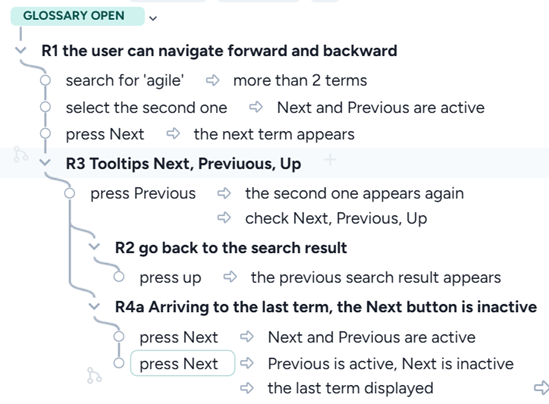Select the circle node beside press up step
549x404 pixels.
click(119, 277)
